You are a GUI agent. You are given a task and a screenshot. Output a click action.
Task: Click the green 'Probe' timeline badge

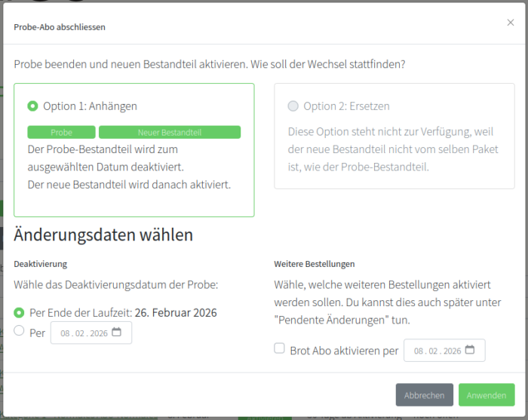coord(62,133)
